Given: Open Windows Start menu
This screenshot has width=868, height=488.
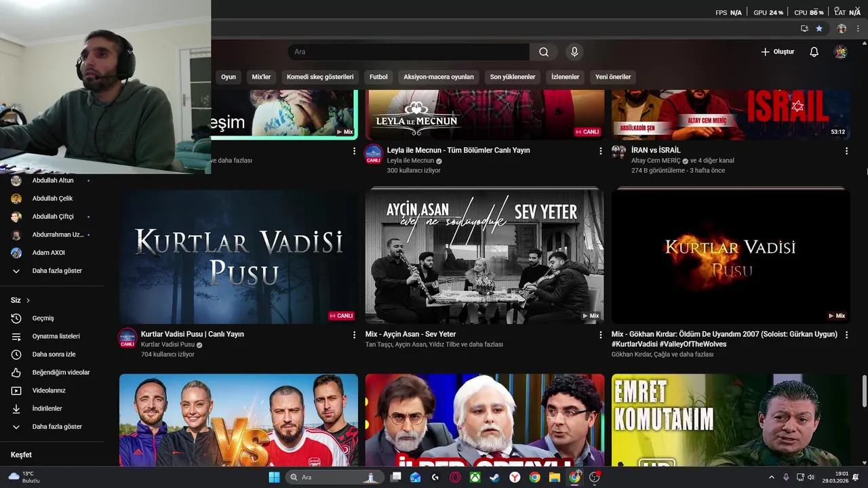Looking at the screenshot, I should tap(274, 477).
